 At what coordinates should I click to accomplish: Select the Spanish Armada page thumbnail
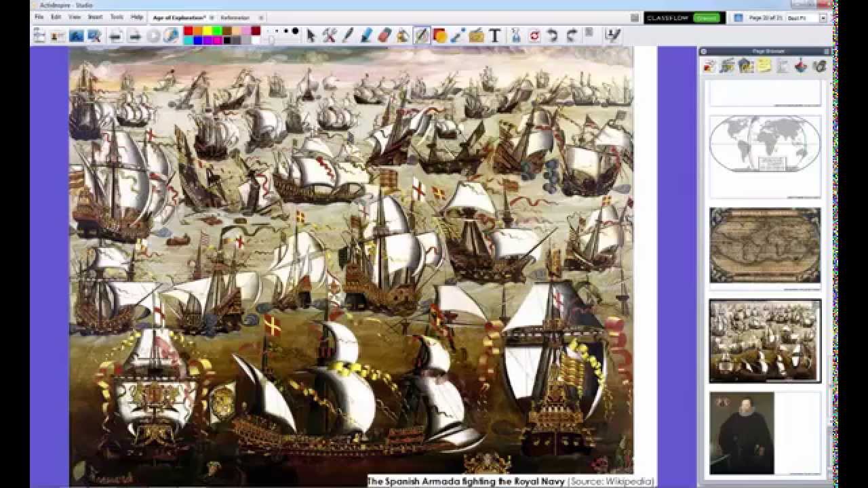pos(765,341)
